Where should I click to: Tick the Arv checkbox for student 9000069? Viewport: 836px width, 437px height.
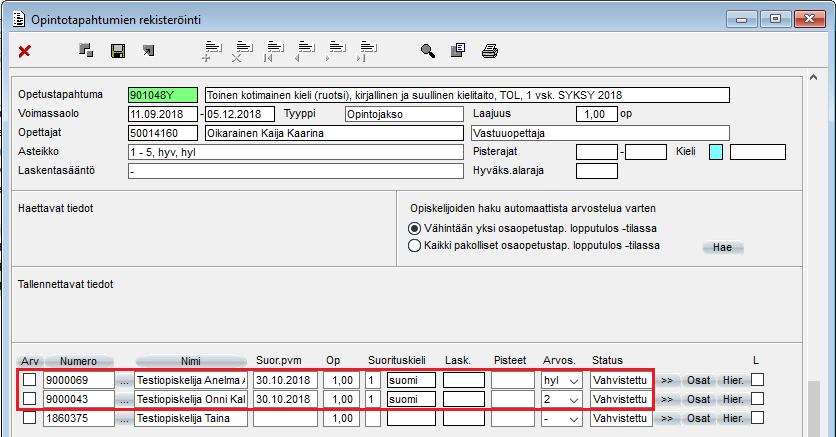click(x=30, y=379)
